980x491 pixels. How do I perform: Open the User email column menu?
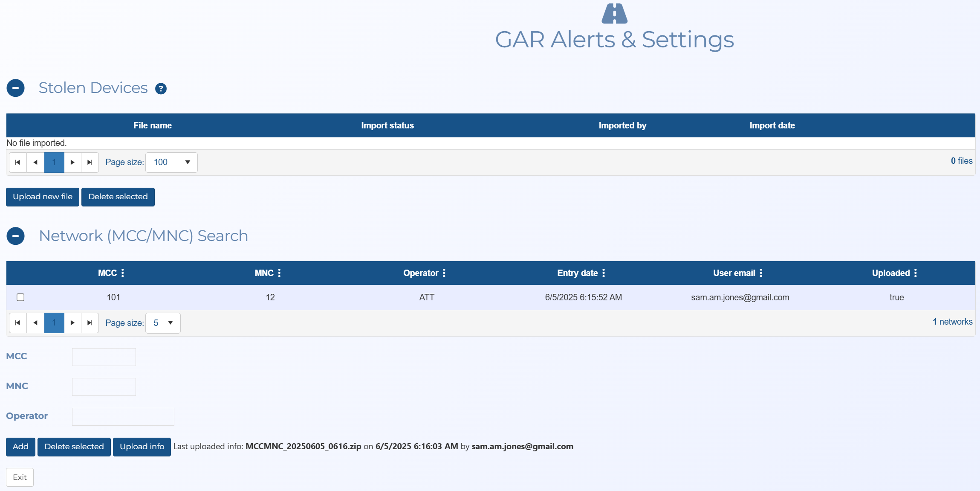coord(761,273)
